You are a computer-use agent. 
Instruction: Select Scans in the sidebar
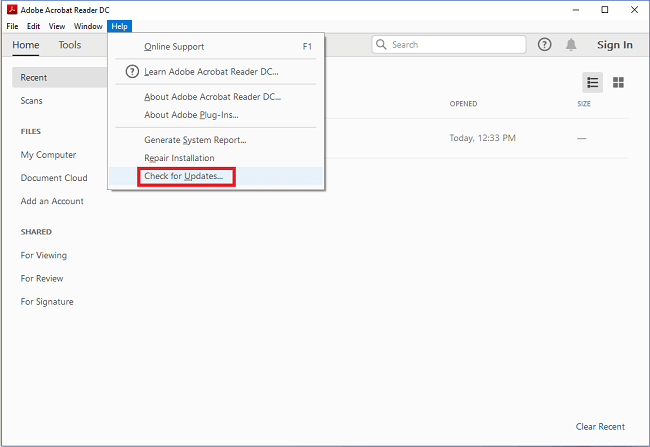(32, 101)
